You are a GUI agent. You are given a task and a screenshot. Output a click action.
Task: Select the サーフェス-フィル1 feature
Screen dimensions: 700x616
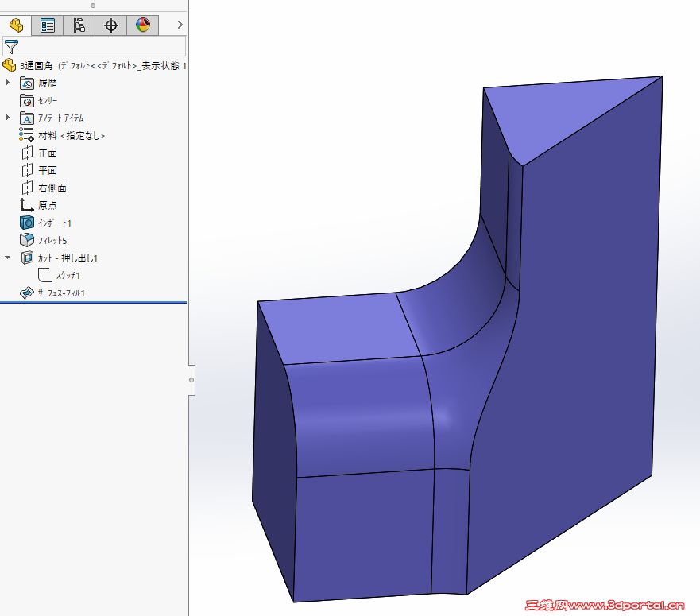click(61, 293)
